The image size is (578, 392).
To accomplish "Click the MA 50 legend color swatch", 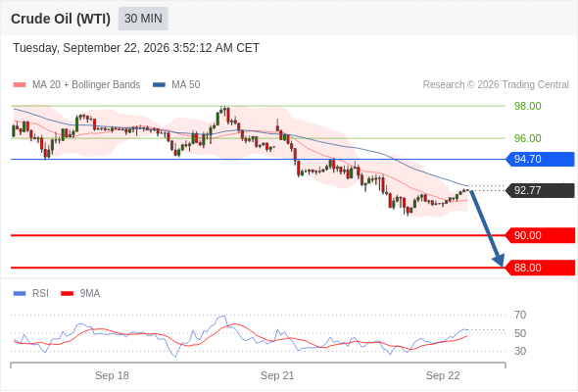I will click(159, 85).
